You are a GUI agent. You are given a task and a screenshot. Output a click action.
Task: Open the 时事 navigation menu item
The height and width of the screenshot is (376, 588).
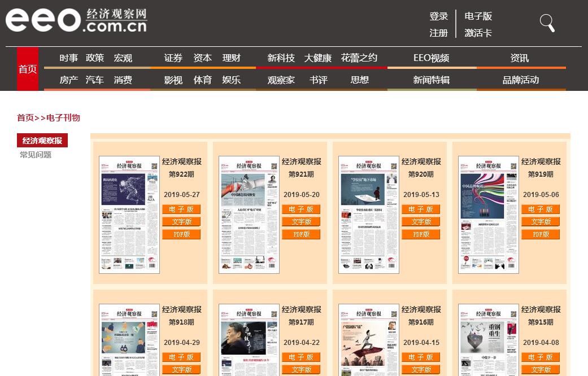click(68, 58)
